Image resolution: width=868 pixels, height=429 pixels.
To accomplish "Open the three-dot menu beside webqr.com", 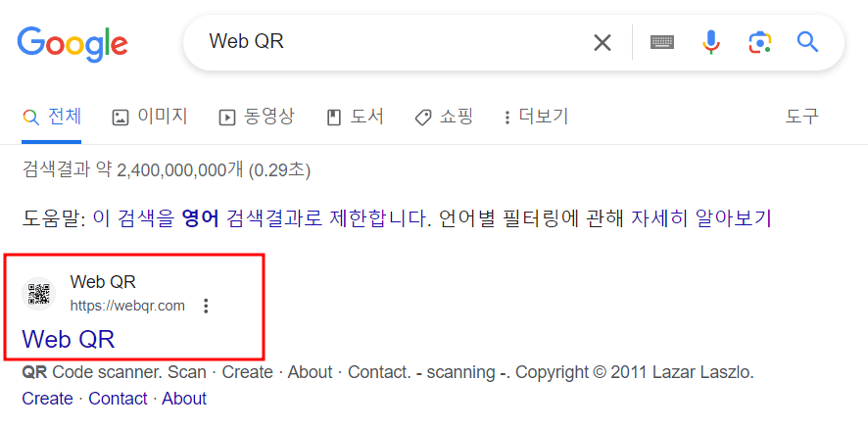I will 206,306.
